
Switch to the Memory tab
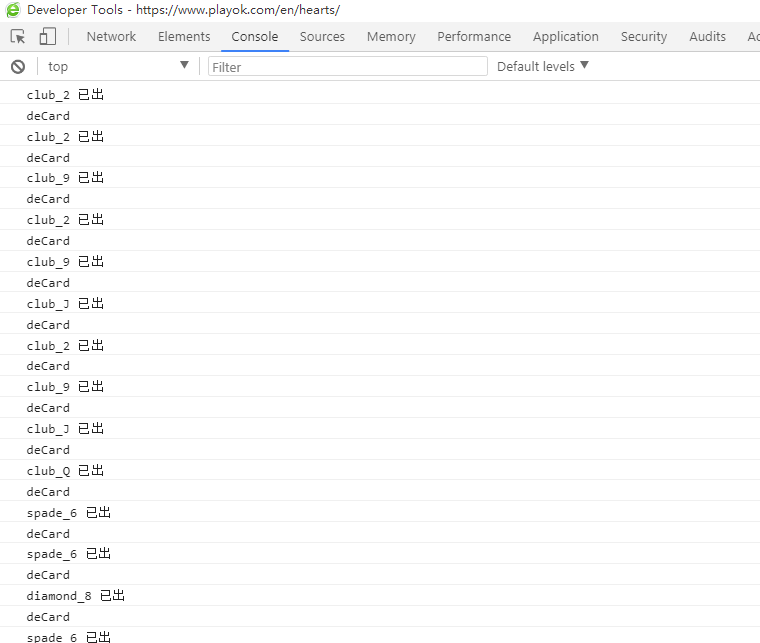click(391, 36)
